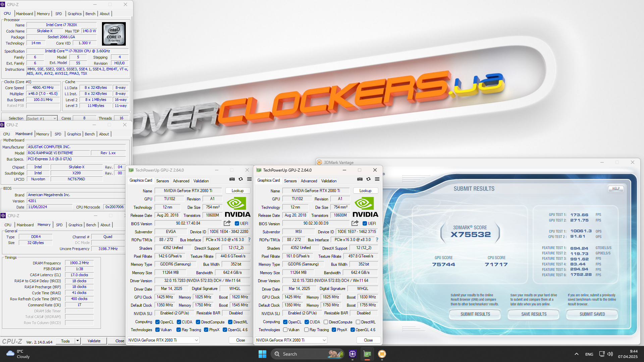Show hidden system tray icons
Image resolution: width=644 pixels, height=362 pixels.
pos(576,354)
